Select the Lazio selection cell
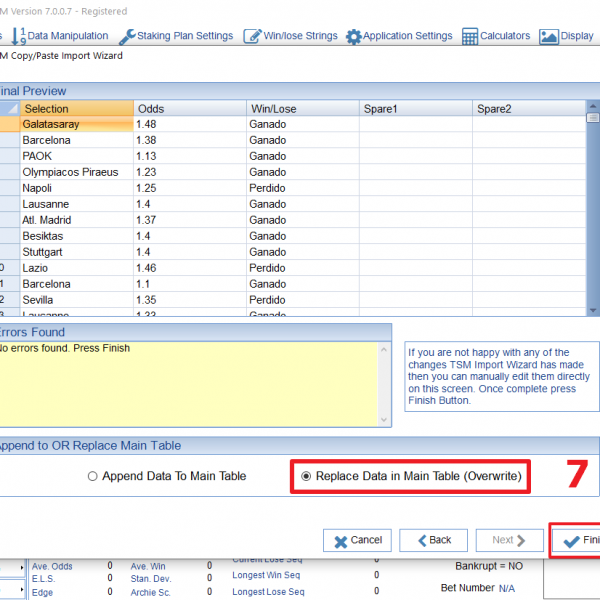Screen dimensions: 600x600 [77, 268]
